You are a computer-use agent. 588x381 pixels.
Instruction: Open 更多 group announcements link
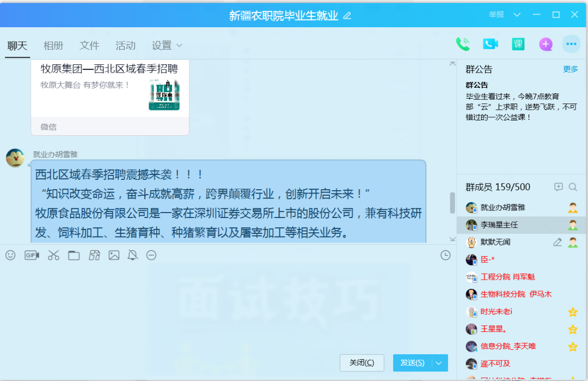[571, 69]
